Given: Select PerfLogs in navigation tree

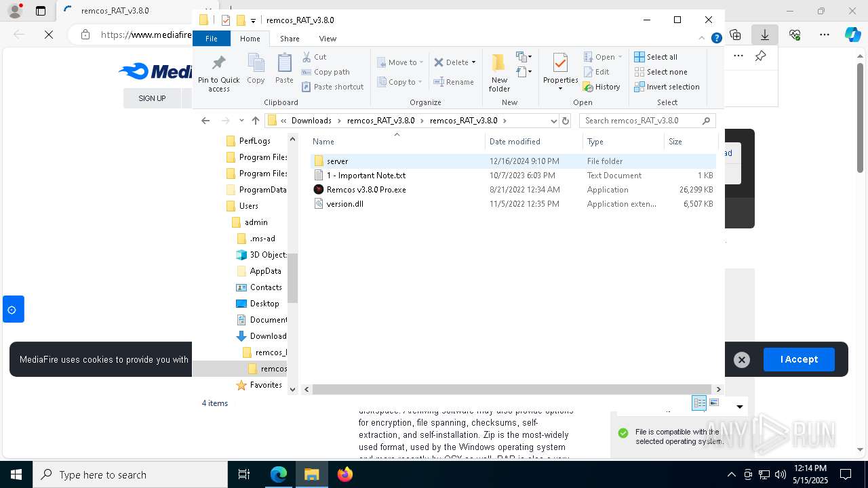Looking at the screenshot, I should point(254,141).
